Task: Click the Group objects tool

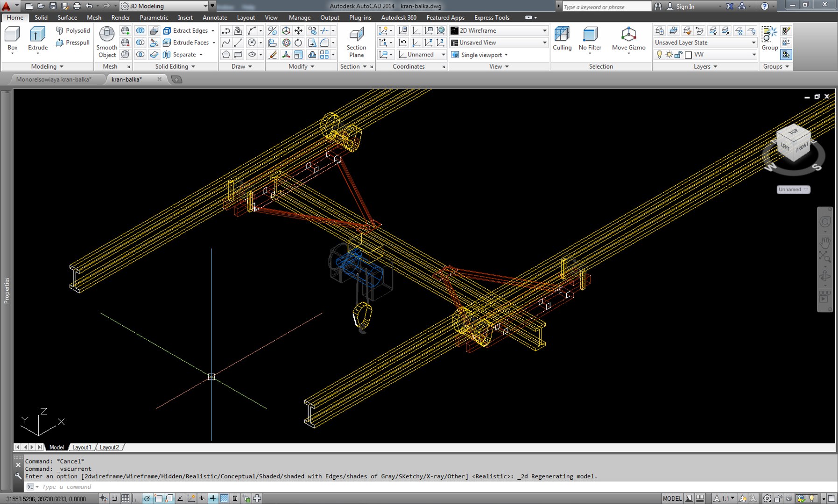Action: [x=769, y=39]
